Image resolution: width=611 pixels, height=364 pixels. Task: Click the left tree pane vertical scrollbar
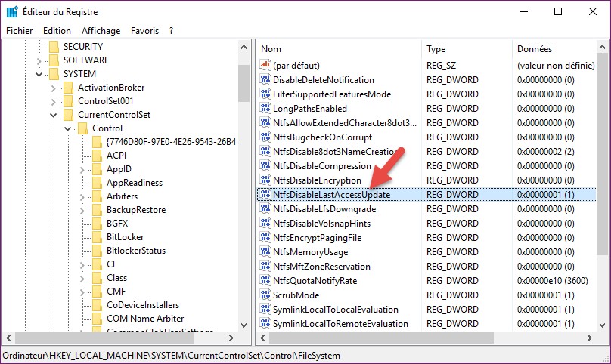[243, 189]
